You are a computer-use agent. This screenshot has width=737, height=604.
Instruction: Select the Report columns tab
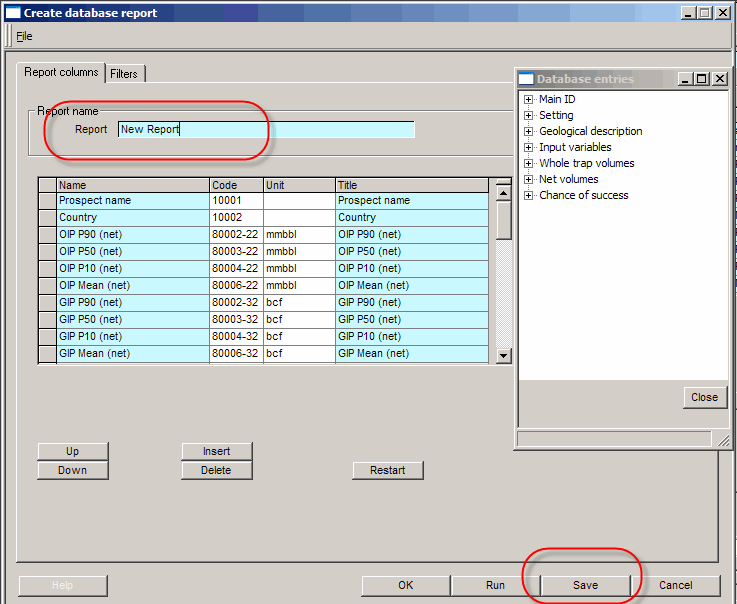point(61,72)
